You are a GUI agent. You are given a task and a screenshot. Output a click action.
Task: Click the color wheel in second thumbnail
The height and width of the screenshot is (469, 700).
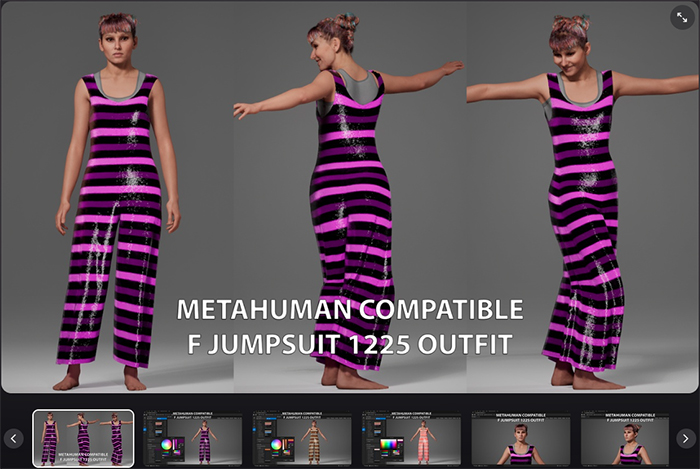166,444
